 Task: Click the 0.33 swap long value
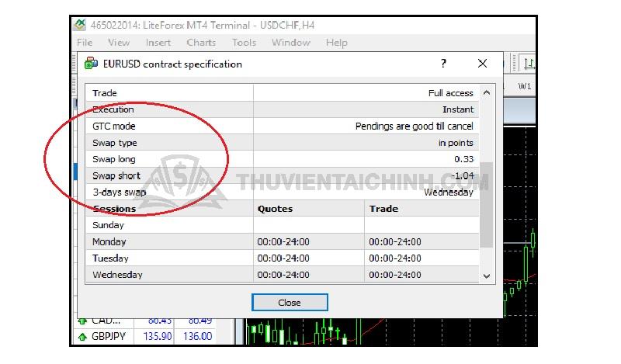click(463, 159)
